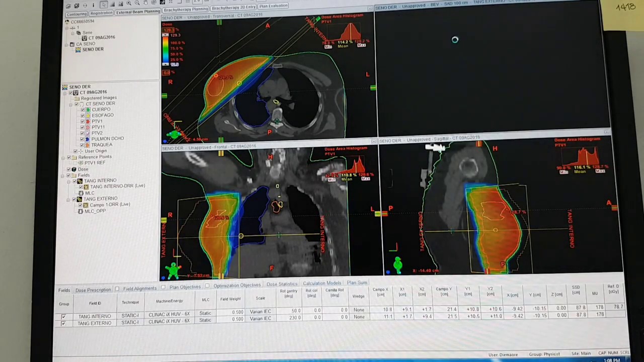Collapse the Sene node in upper tree
The height and width of the screenshot is (362, 644).
click(72, 34)
